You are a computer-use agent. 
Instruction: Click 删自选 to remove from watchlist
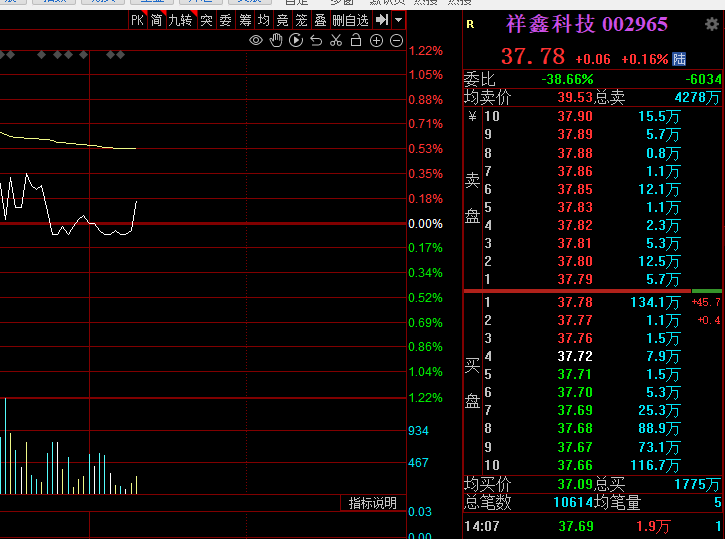click(350, 20)
